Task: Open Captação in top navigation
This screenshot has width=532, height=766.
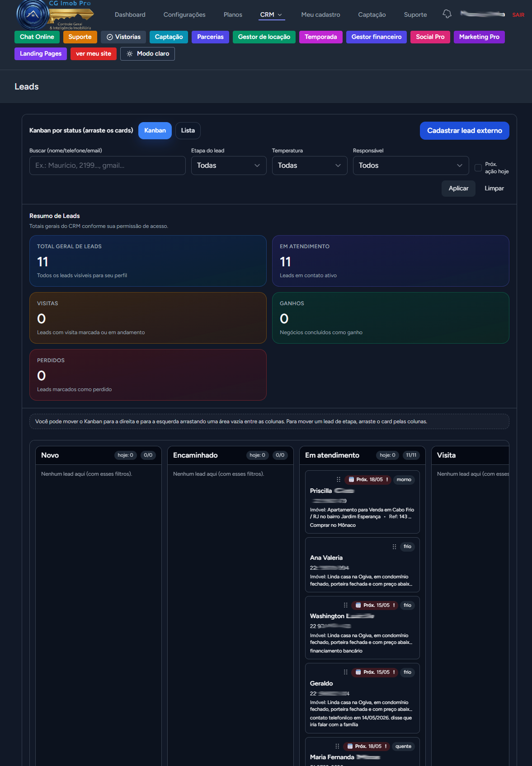Action: pos(372,14)
